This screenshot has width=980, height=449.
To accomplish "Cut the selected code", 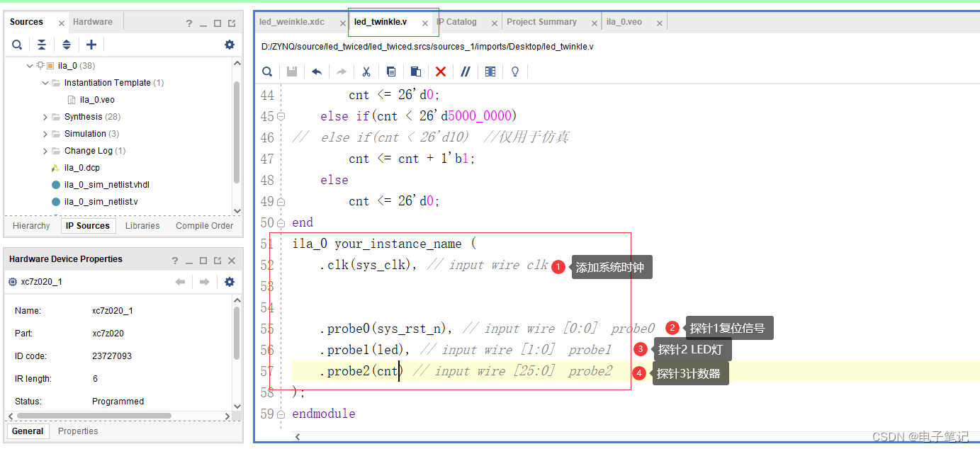I will (366, 72).
